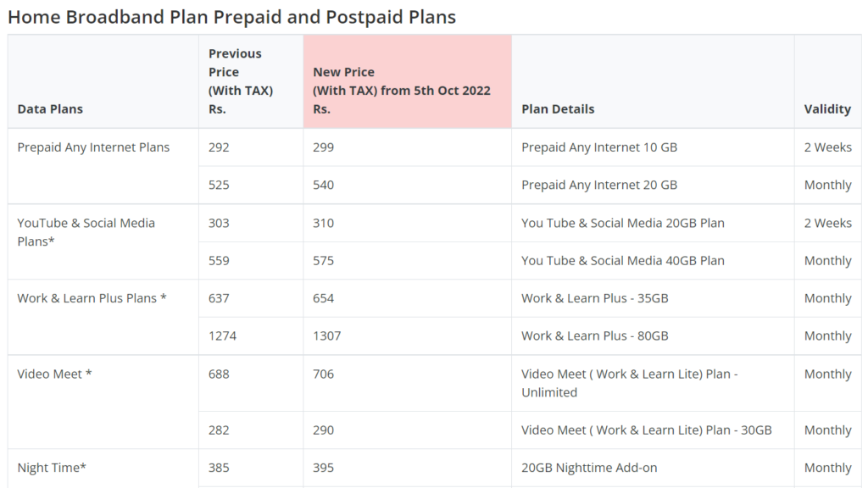Select the previous price 559 cell

(251, 261)
